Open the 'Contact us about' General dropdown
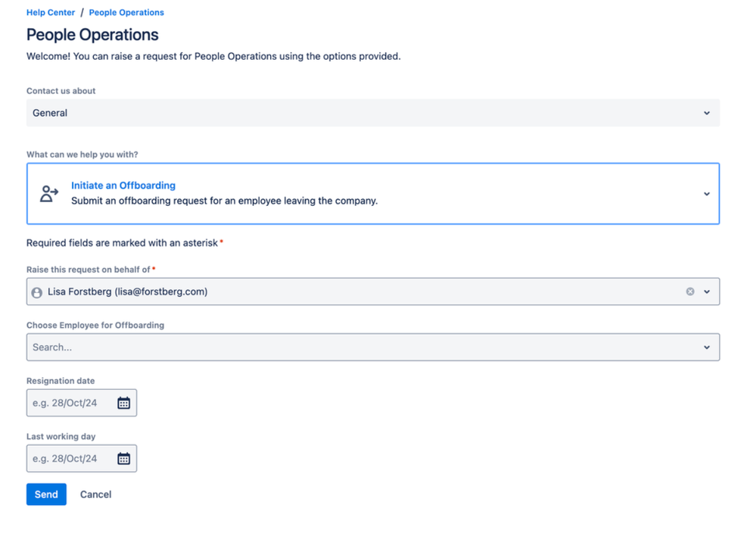 pos(363,113)
